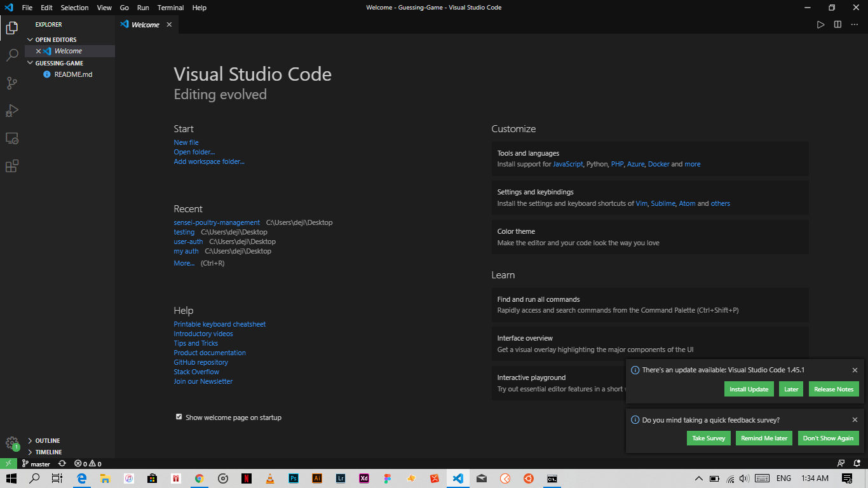868x488 pixels.
Task: Synchronize changes from the status bar
Action: (62, 464)
